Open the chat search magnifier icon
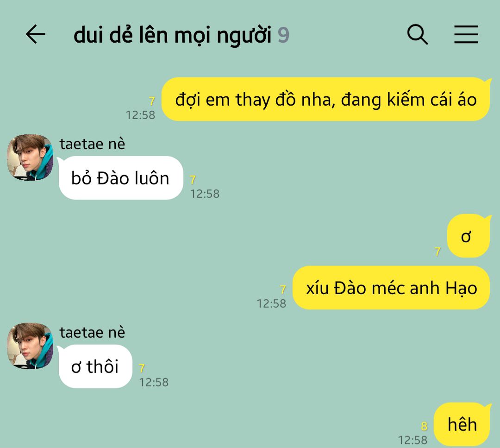This screenshot has width=500, height=448. tap(418, 34)
